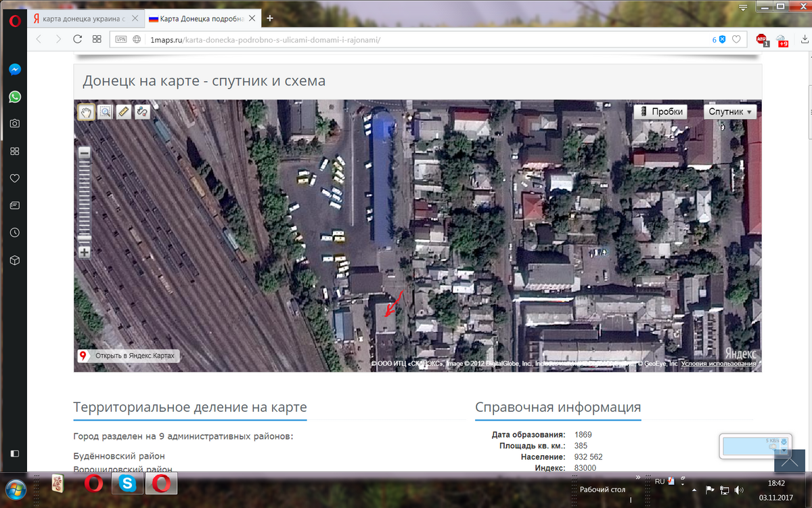Click the founding date value 1869
This screenshot has height=508, width=812.
pos(583,434)
